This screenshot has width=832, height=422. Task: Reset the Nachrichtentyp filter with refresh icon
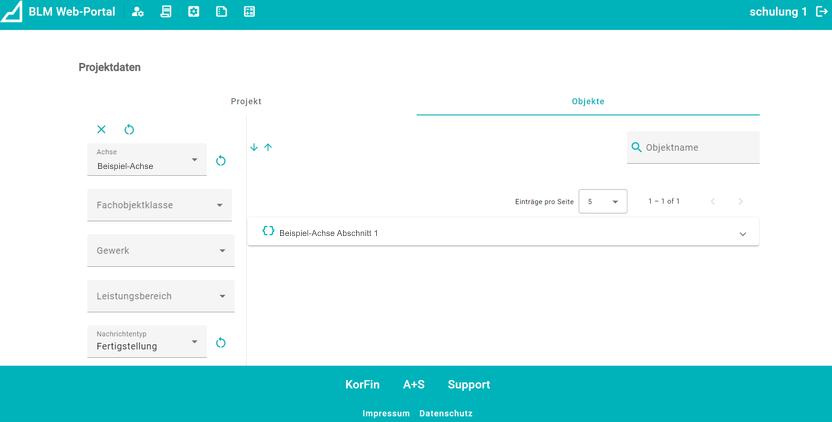pos(221,343)
